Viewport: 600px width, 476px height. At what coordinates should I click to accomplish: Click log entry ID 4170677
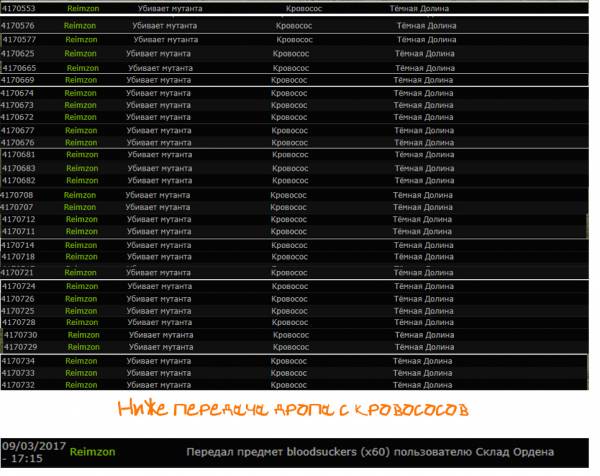pos(18,130)
